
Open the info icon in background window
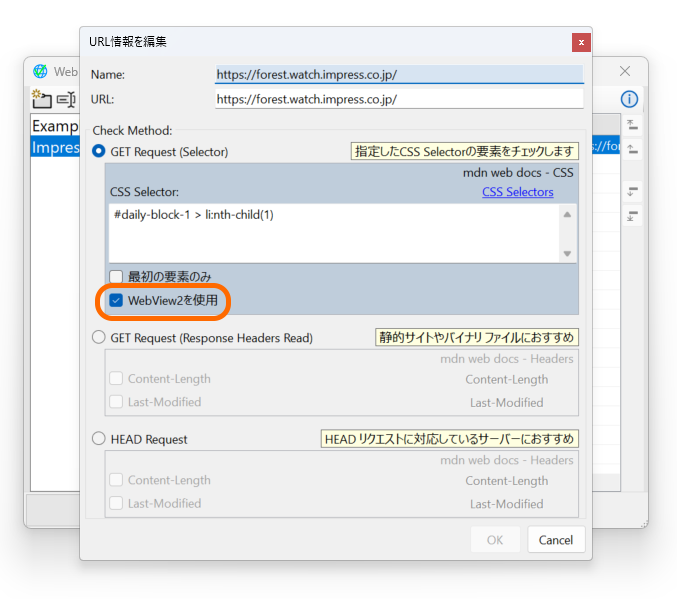point(629,99)
